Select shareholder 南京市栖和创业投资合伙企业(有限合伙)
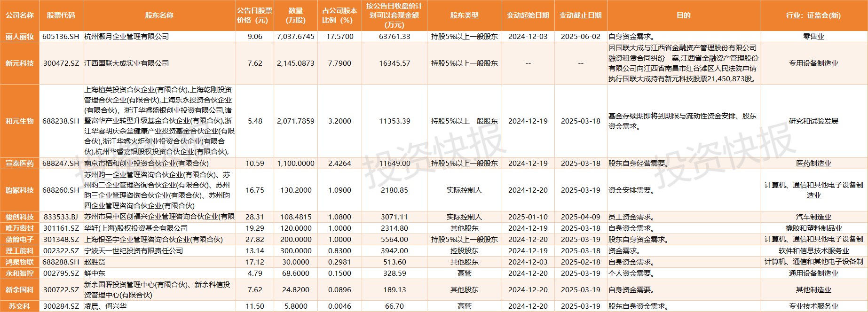 [146, 164]
